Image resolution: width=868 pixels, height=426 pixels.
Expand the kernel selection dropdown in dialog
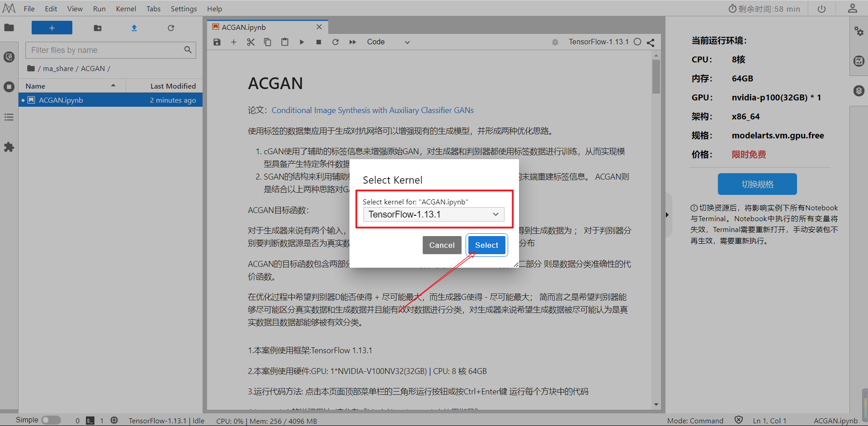[x=434, y=214]
